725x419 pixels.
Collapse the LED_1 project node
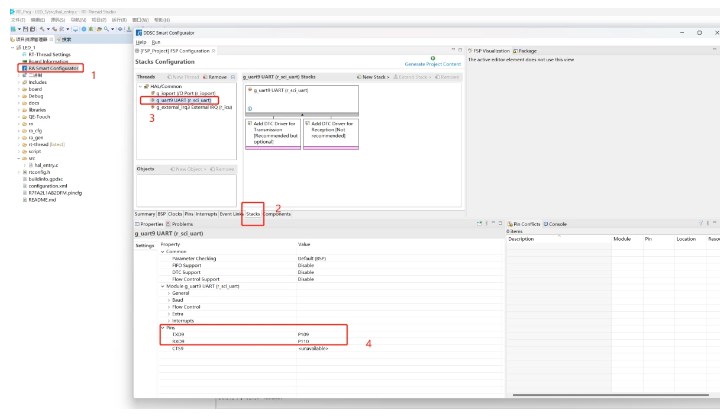pyautogui.click(x=12, y=48)
